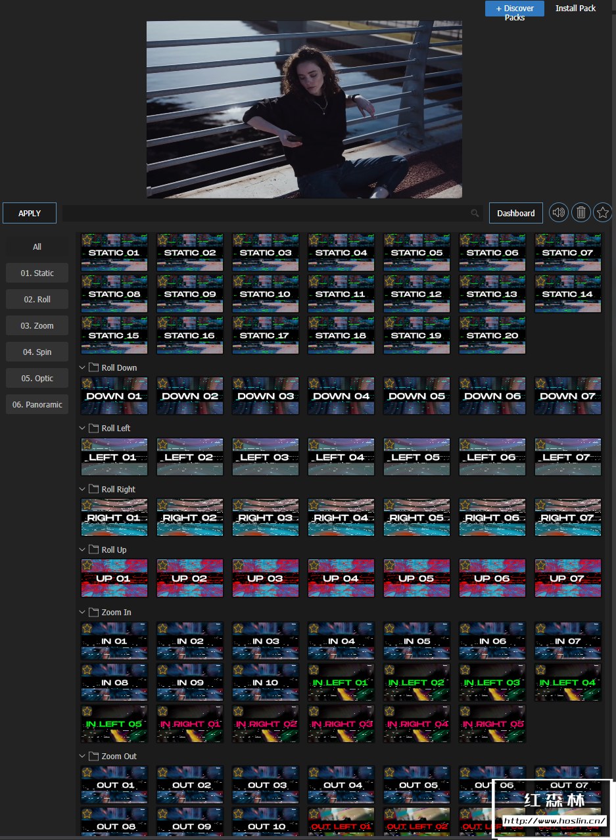Click folder icon next to Roll Right
This screenshot has height=840, width=616.
[93, 489]
